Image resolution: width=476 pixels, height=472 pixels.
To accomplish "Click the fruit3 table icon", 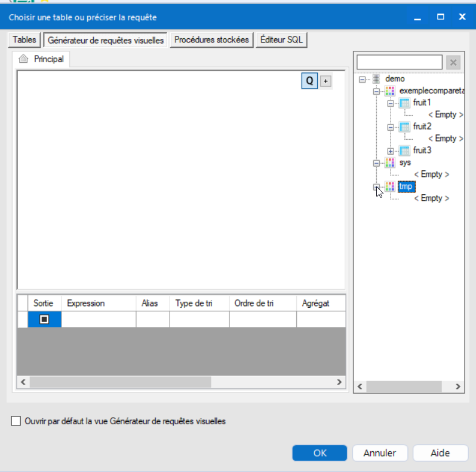I will point(404,151).
